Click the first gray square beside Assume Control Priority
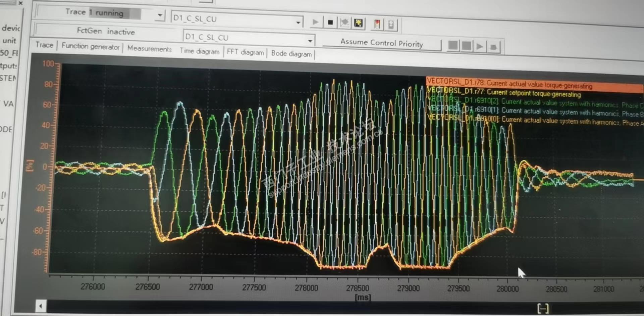The height and width of the screenshot is (316, 644). click(453, 45)
